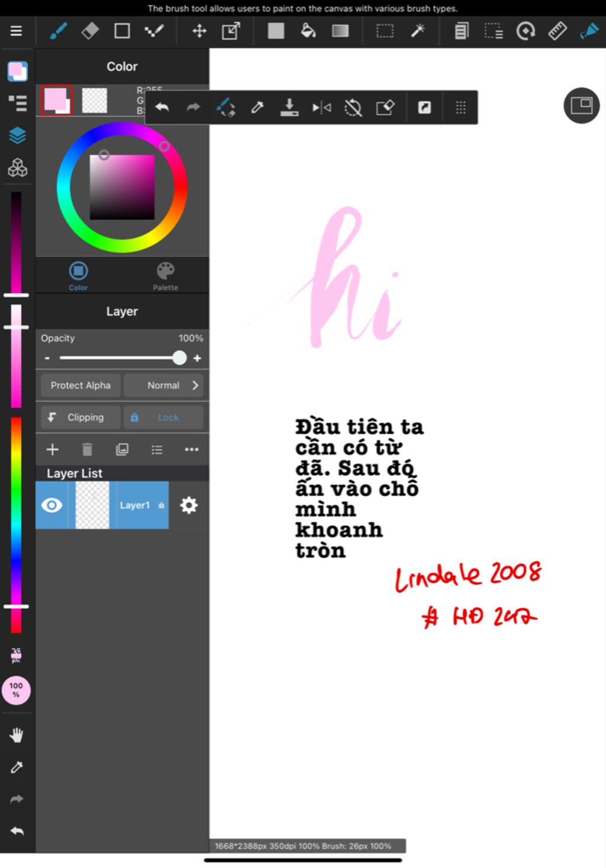Toggle Protect Alpha
606x868 pixels.
click(x=80, y=385)
